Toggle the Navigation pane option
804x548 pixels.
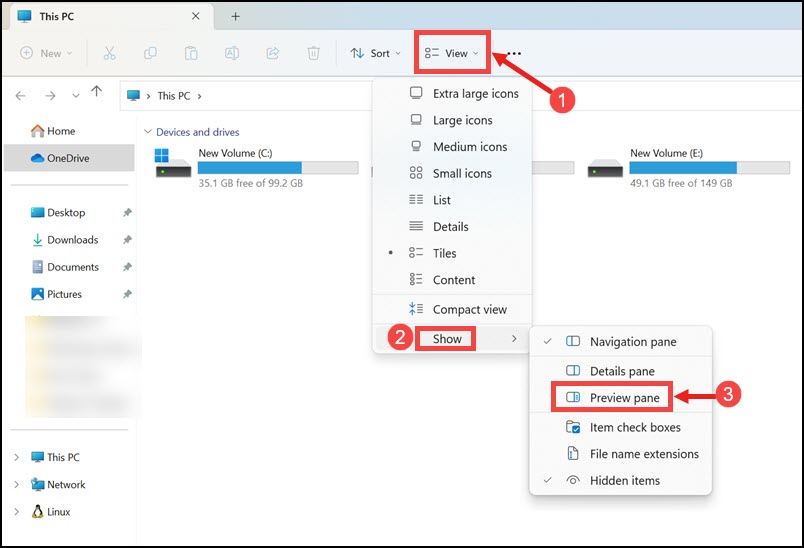coord(620,342)
